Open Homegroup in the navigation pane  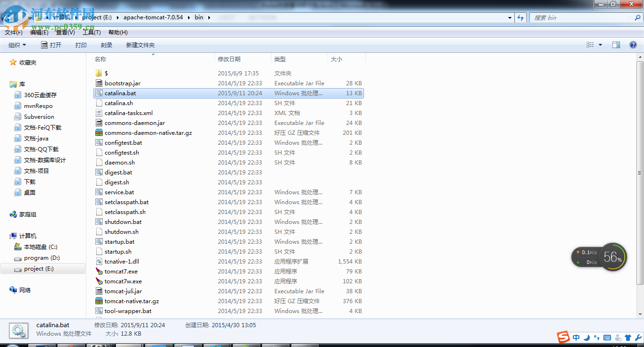coord(28,214)
